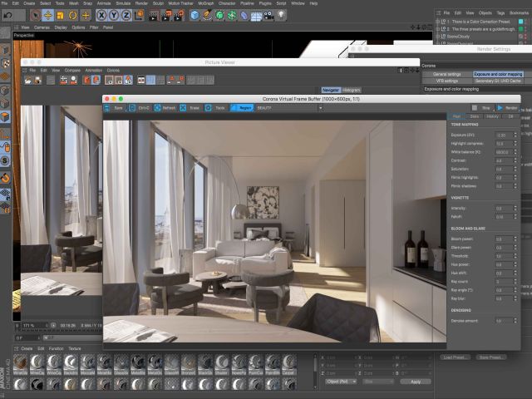The height and width of the screenshot is (399, 532).
Task: Open Post tab in Corona VFB
Action: tap(456, 116)
